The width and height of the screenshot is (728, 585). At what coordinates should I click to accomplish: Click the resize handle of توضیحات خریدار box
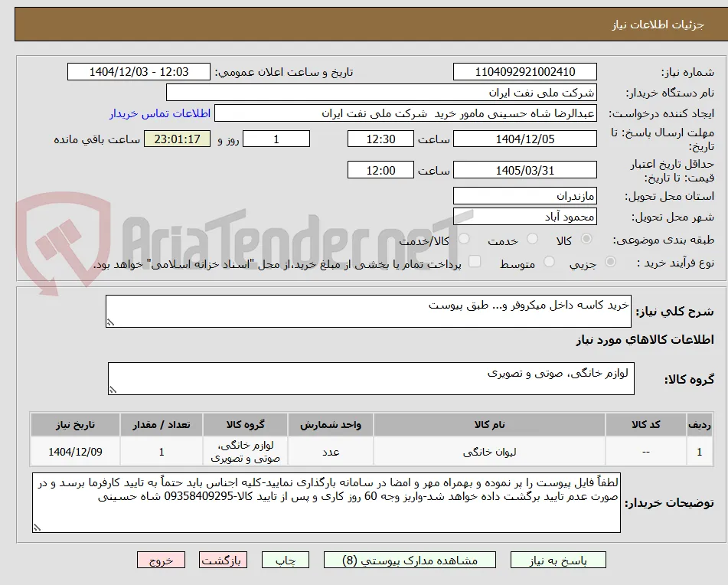point(37,528)
